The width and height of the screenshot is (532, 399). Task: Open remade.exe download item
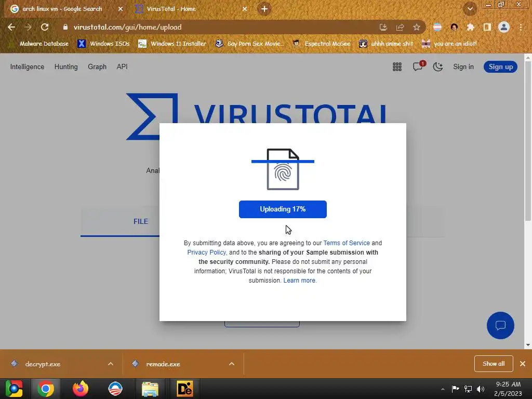coord(163,364)
